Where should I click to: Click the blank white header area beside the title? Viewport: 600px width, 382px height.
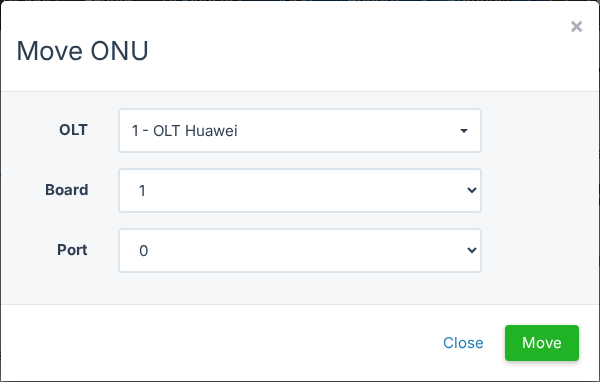344,50
